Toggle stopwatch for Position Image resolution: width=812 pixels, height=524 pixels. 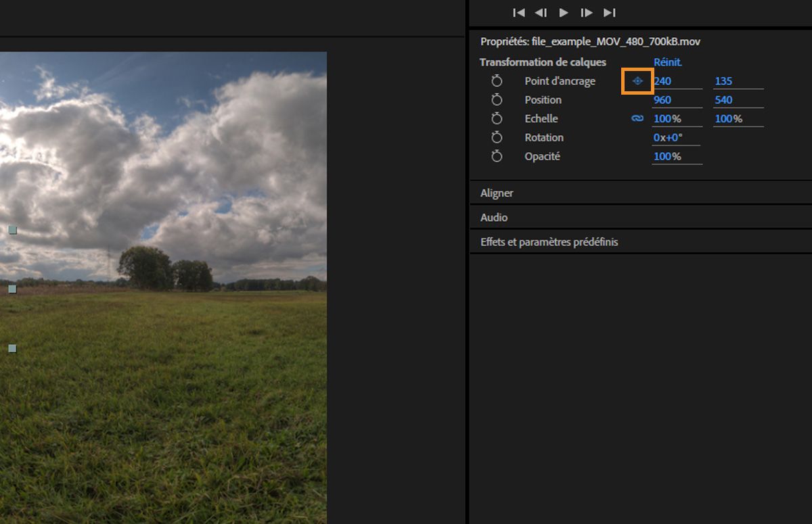pos(497,99)
